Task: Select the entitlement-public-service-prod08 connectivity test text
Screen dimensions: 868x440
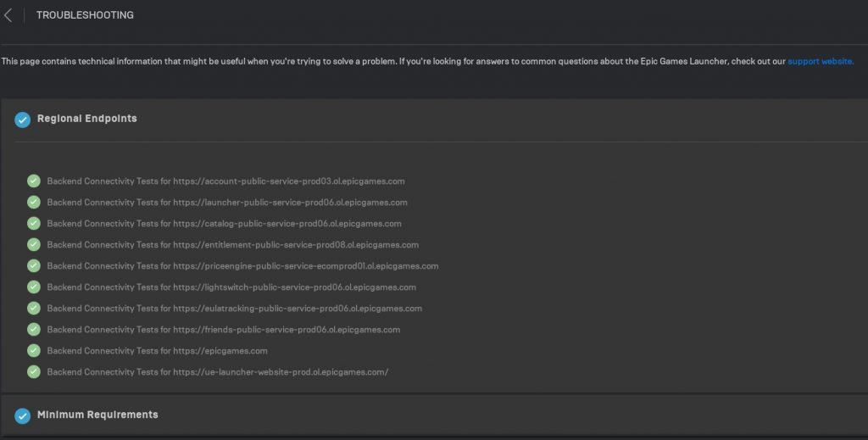Action: pos(233,245)
